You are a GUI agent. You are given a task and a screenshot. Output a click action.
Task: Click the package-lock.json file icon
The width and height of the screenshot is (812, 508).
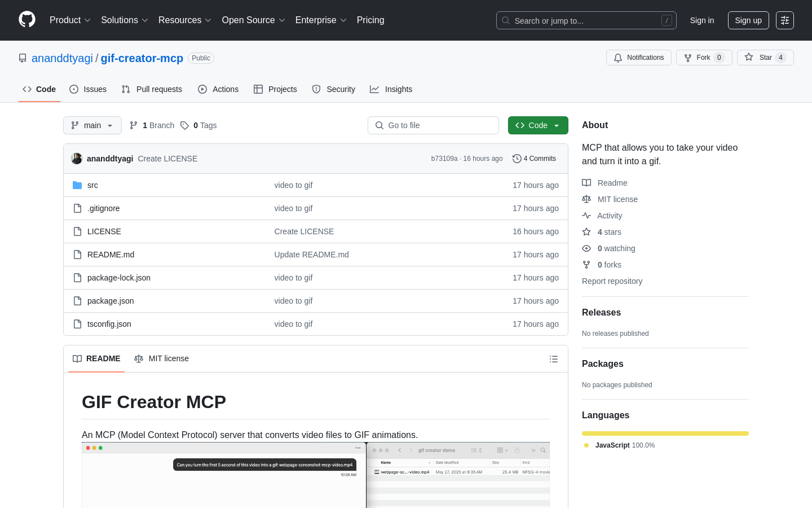click(77, 278)
